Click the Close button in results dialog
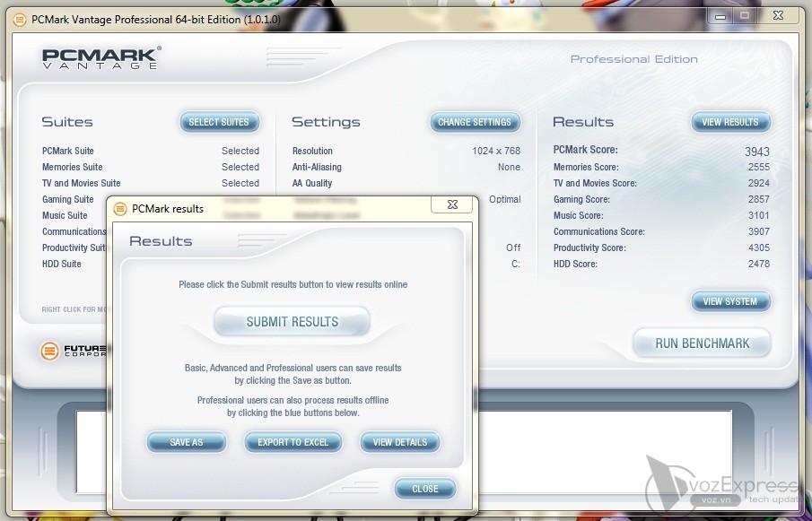Viewport: 812px width, 521px height. pos(425,489)
